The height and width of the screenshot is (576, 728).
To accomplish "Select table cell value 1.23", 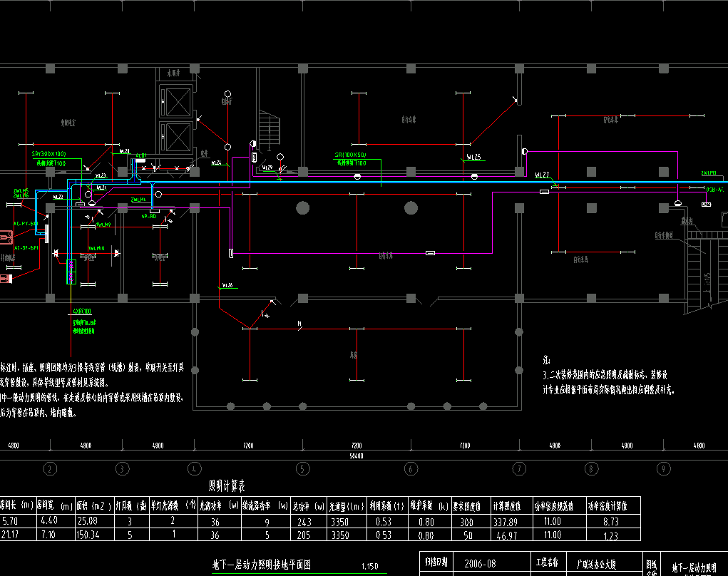I will coord(611,536).
